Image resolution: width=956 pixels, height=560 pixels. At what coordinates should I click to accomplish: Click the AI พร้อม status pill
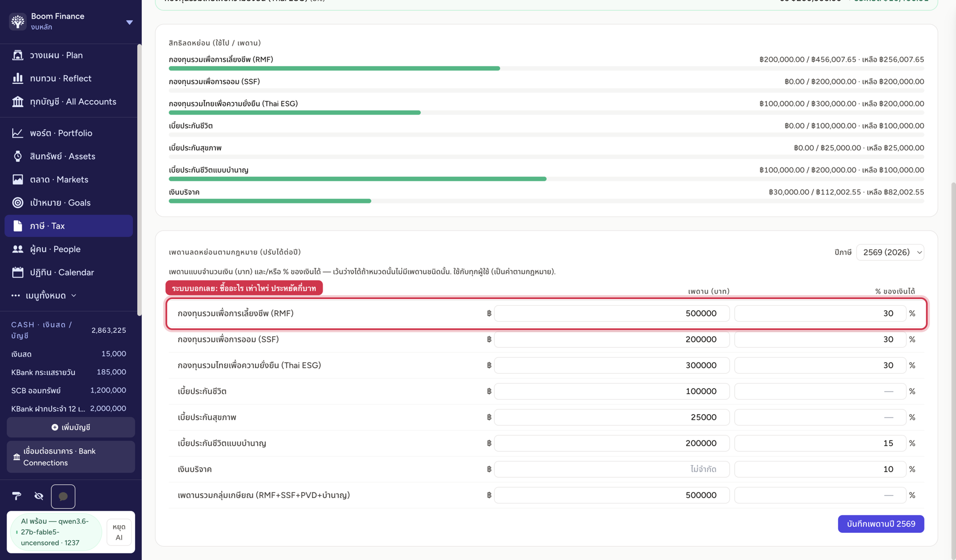click(x=55, y=532)
